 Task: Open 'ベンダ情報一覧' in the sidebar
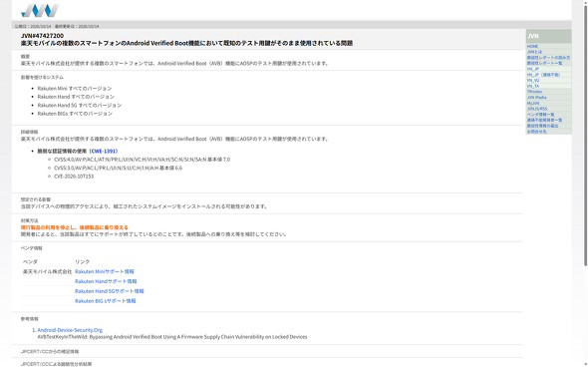(540, 114)
